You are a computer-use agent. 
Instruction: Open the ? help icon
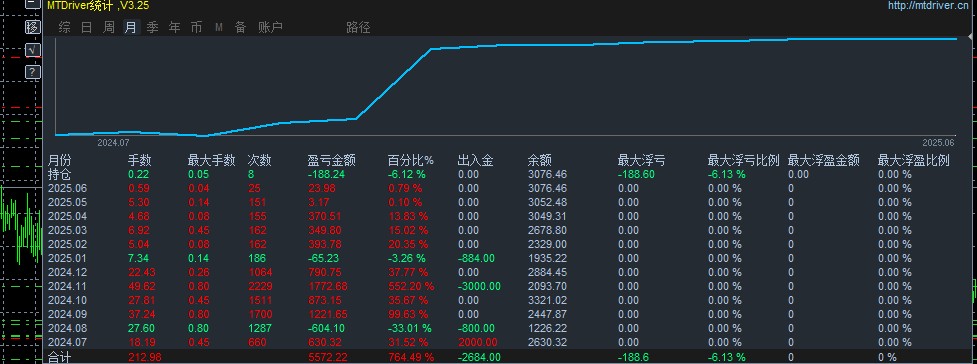32,72
